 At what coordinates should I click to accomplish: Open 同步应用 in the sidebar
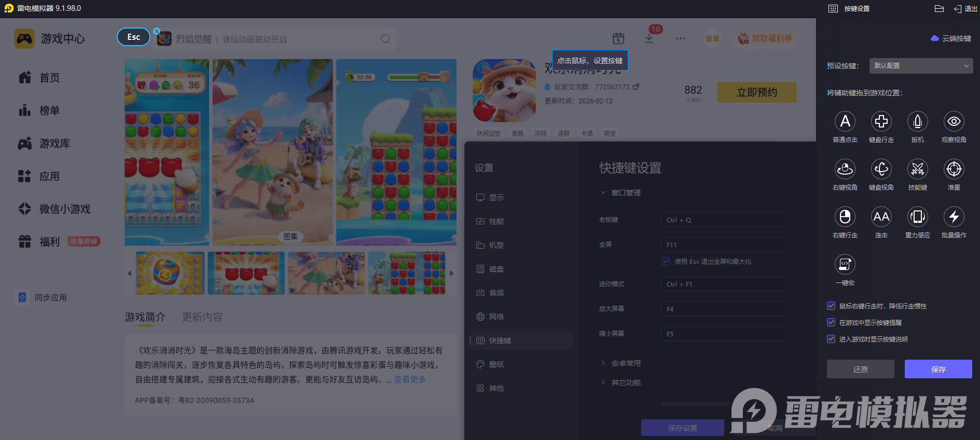pyautogui.click(x=42, y=297)
